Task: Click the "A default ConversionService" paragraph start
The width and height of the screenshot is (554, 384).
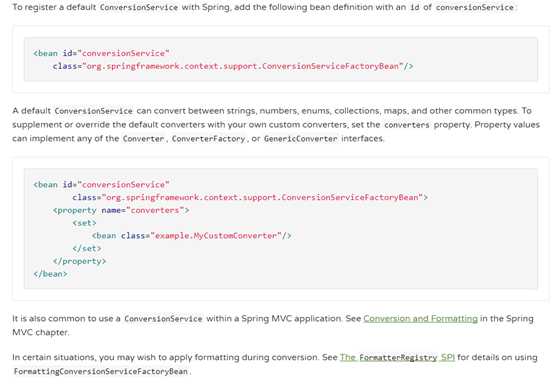Action: 72,111
